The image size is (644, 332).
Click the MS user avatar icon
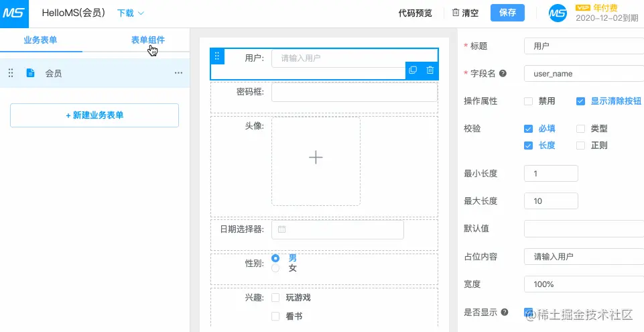click(558, 13)
